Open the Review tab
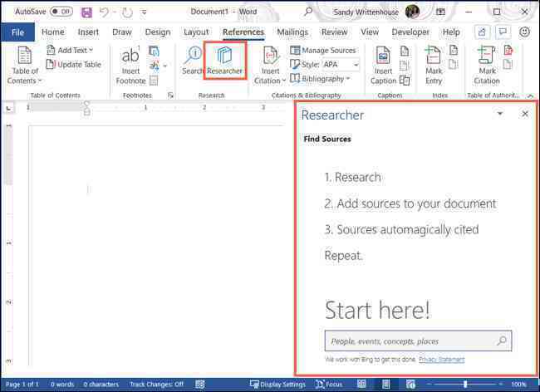The height and width of the screenshot is (392, 540). [335, 32]
